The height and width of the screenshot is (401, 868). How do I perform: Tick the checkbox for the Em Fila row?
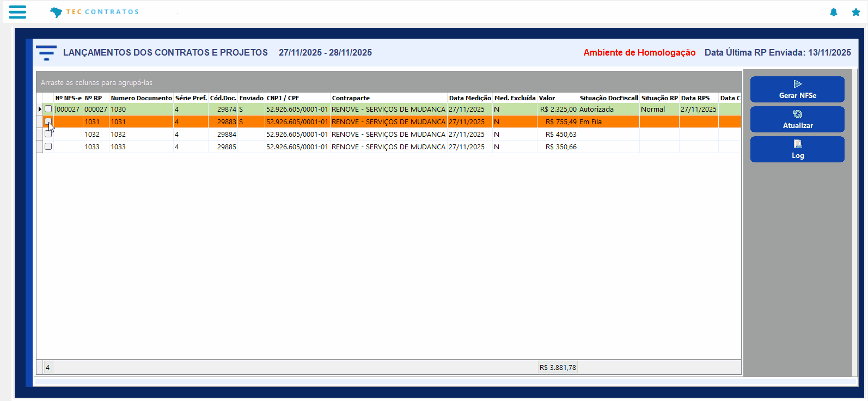tap(48, 121)
